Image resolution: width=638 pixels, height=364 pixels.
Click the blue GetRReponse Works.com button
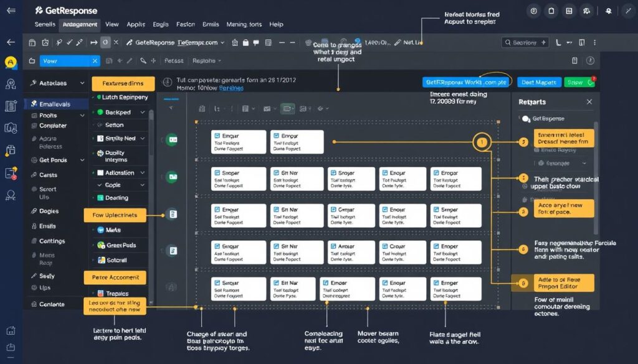466,82
